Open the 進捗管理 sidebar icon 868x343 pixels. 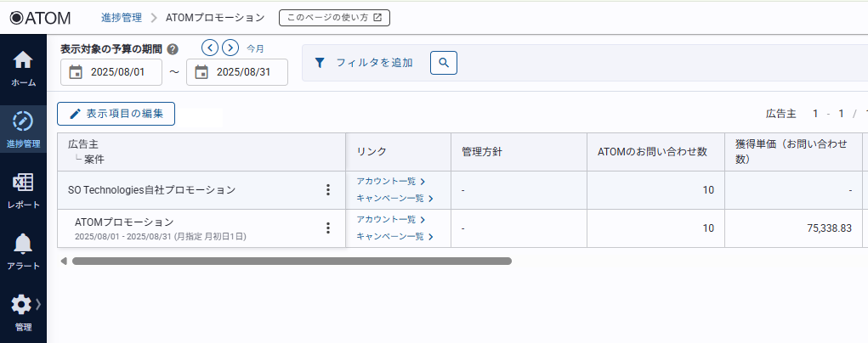[x=23, y=127]
